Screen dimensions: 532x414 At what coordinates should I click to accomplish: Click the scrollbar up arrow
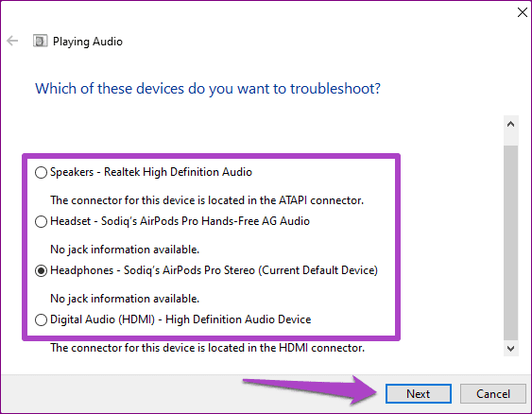tap(510, 124)
